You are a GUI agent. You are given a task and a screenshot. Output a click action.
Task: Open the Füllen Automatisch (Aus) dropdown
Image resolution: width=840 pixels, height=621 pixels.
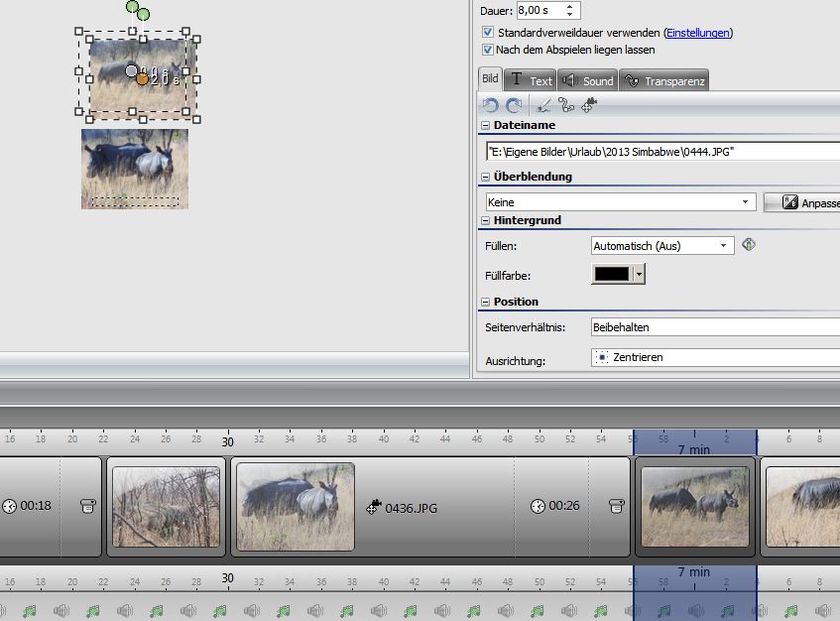tap(724, 245)
